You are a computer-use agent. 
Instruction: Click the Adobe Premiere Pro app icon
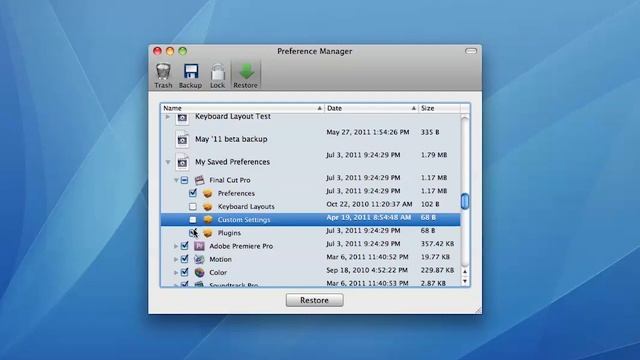(x=199, y=246)
